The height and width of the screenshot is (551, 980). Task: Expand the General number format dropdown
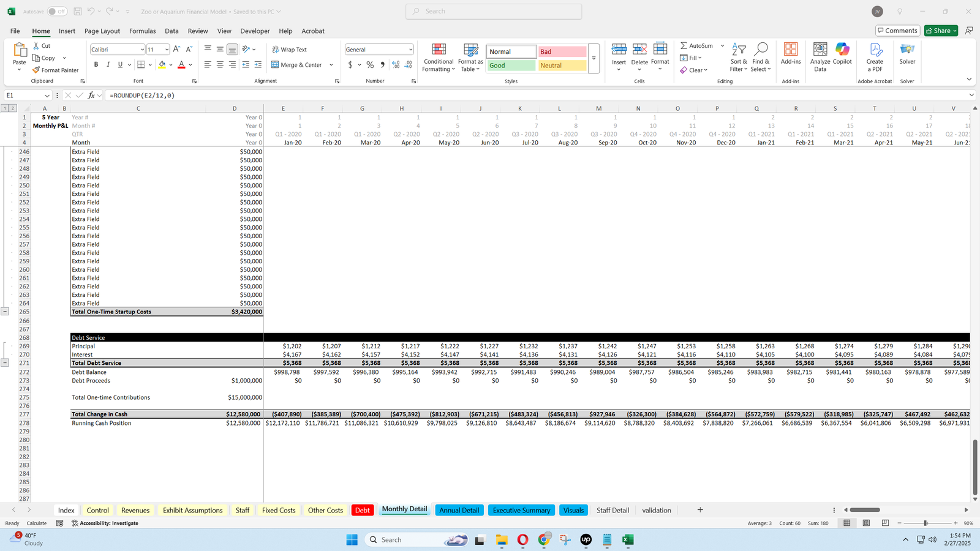click(x=410, y=50)
